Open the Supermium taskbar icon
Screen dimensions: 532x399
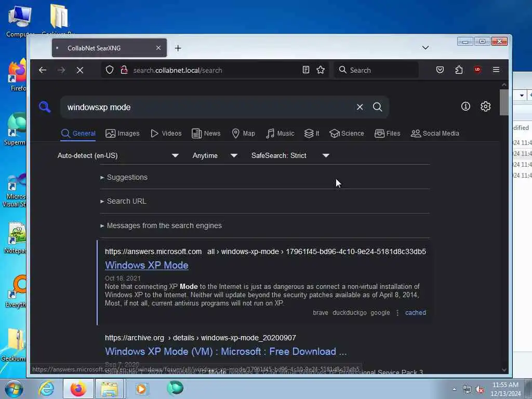click(x=175, y=389)
